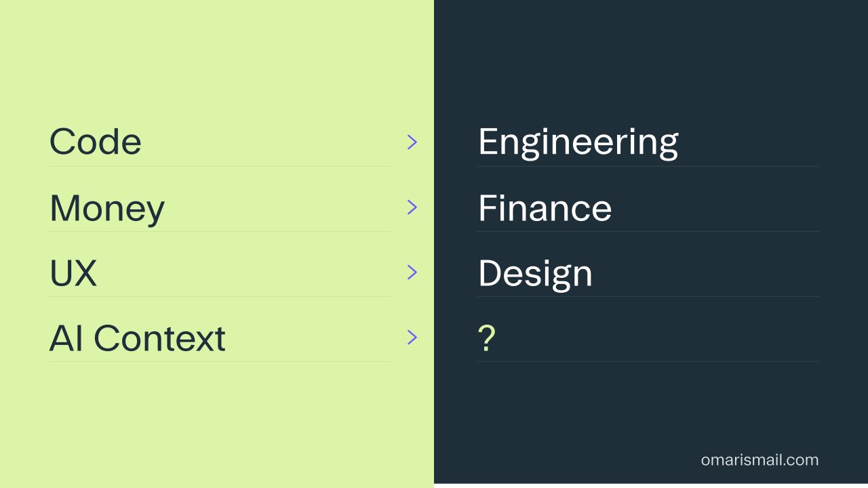
Task: Click the divider line below the question mark
Action: tap(648, 361)
